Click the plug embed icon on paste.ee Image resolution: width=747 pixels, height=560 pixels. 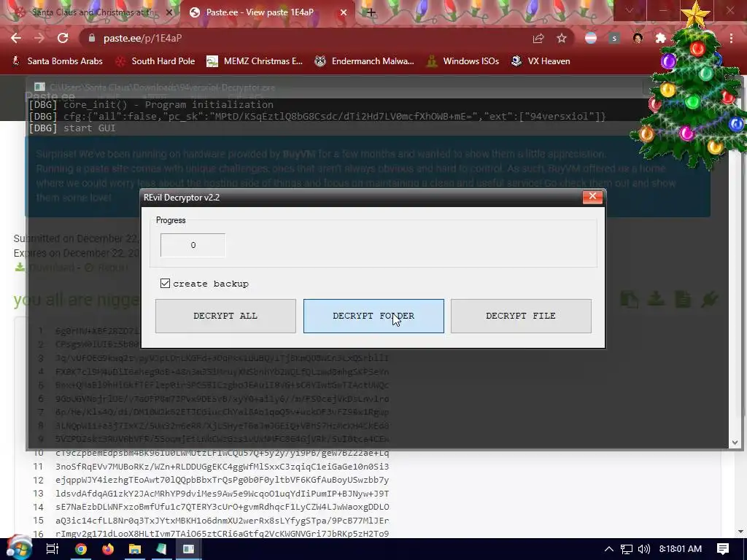point(709,300)
